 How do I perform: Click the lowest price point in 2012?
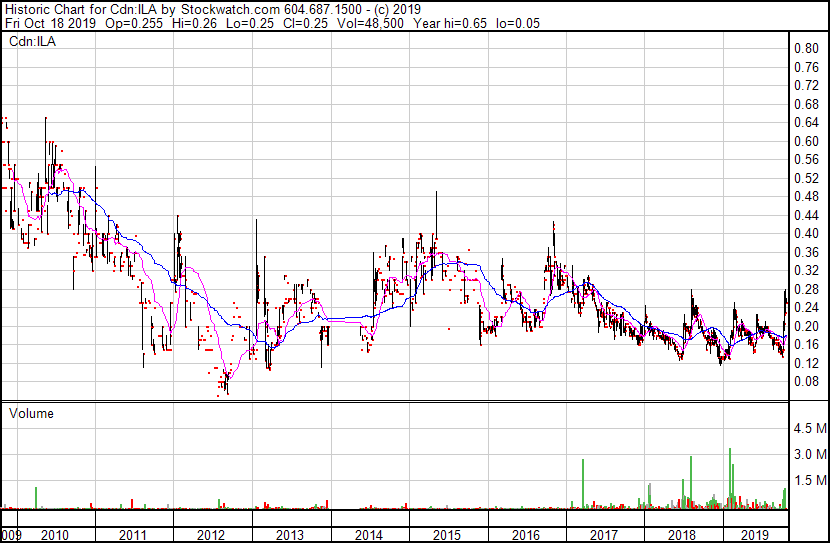[226, 394]
